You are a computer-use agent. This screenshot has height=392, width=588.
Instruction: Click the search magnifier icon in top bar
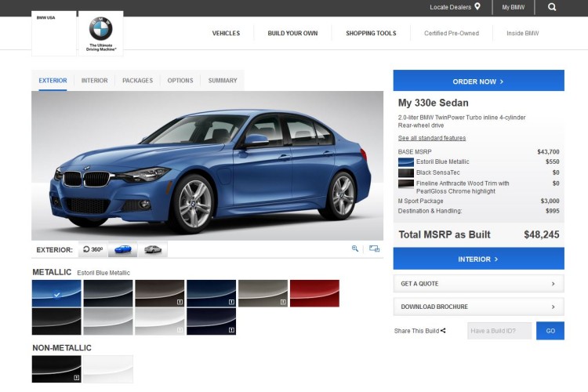[552, 7]
